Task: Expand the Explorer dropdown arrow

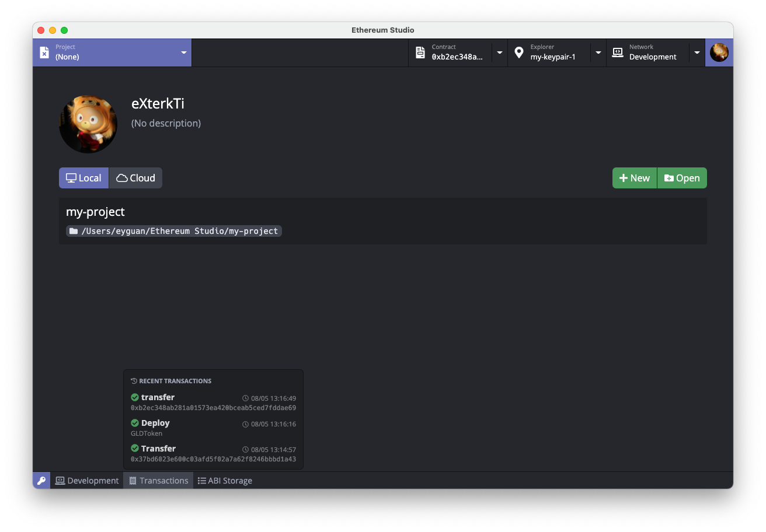Action: (x=598, y=52)
